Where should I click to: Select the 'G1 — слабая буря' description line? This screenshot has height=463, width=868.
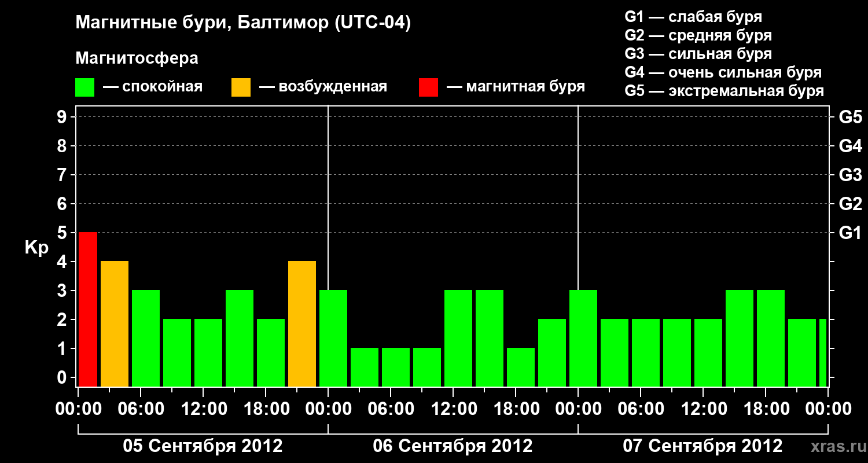[693, 17]
